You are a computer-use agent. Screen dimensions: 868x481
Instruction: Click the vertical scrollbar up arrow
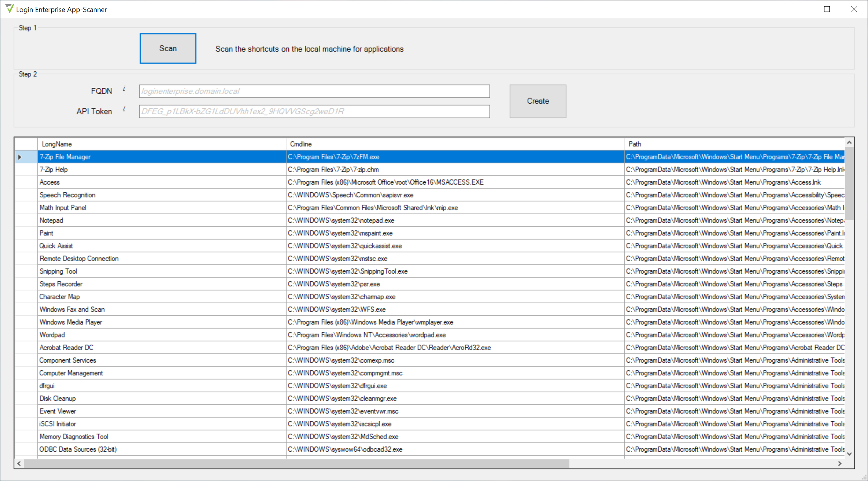pos(849,143)
